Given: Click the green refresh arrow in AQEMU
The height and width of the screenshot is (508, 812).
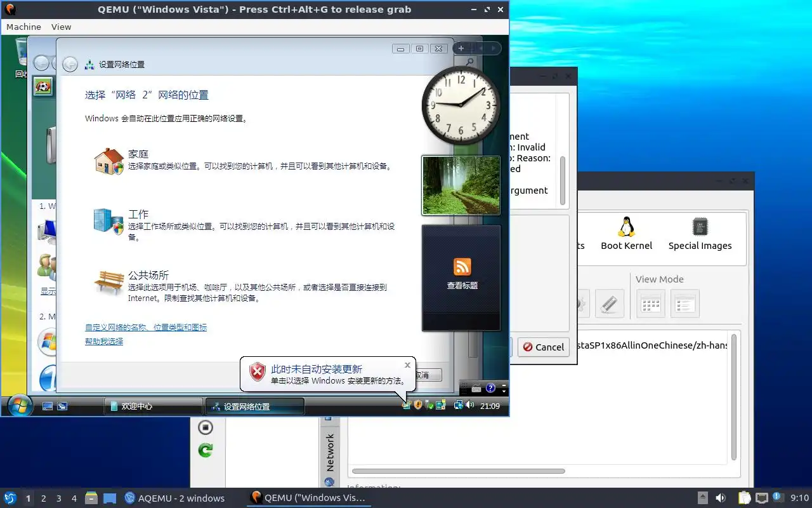Looking at the screenshot, I should pos(205,450).
